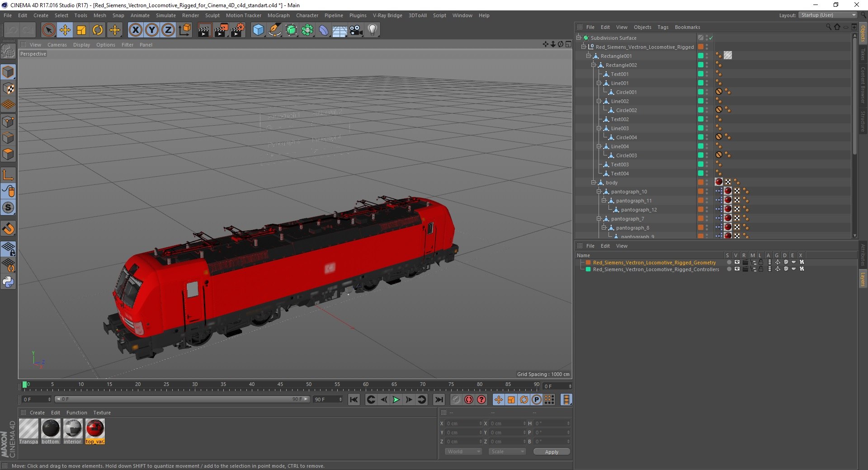Play the animation forward

click(396, 399)
